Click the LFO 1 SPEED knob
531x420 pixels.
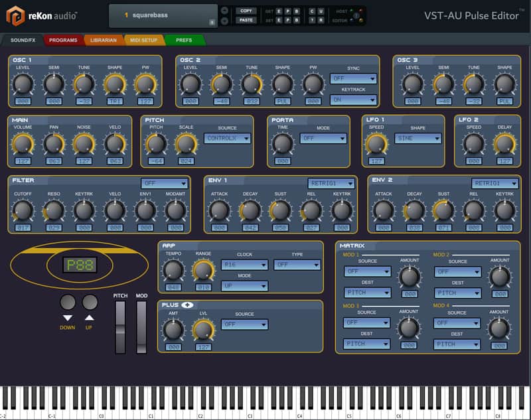376,144
